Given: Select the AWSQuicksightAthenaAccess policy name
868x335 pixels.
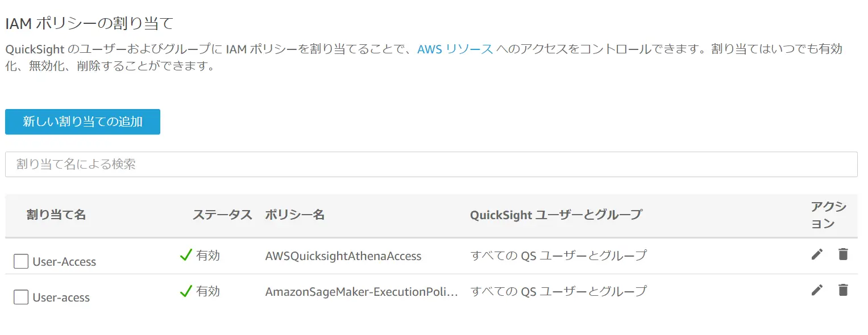Looking at the screenshot, I should [343, 256].
